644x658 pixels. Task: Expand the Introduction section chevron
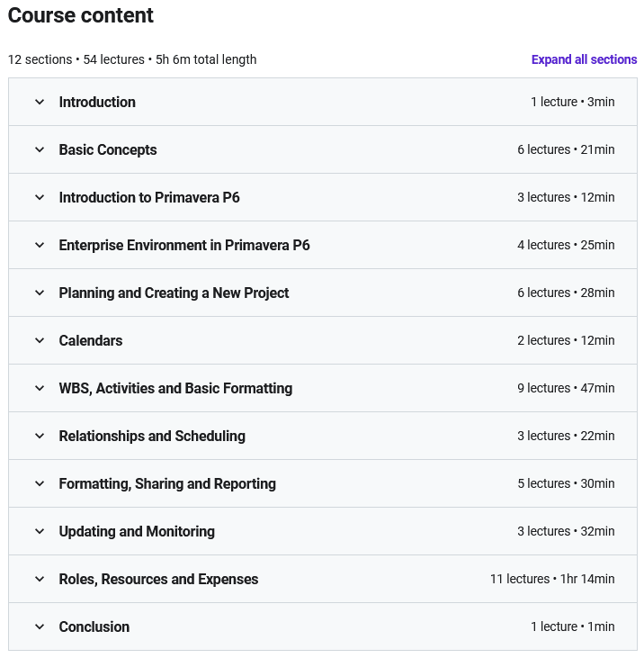click(x=40, y=102)
